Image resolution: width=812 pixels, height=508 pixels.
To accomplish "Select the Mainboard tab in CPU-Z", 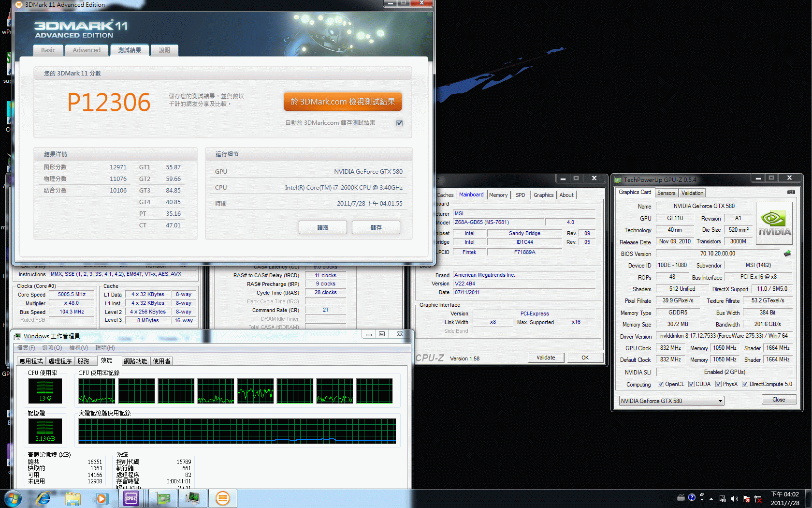I will coord(471,194).
